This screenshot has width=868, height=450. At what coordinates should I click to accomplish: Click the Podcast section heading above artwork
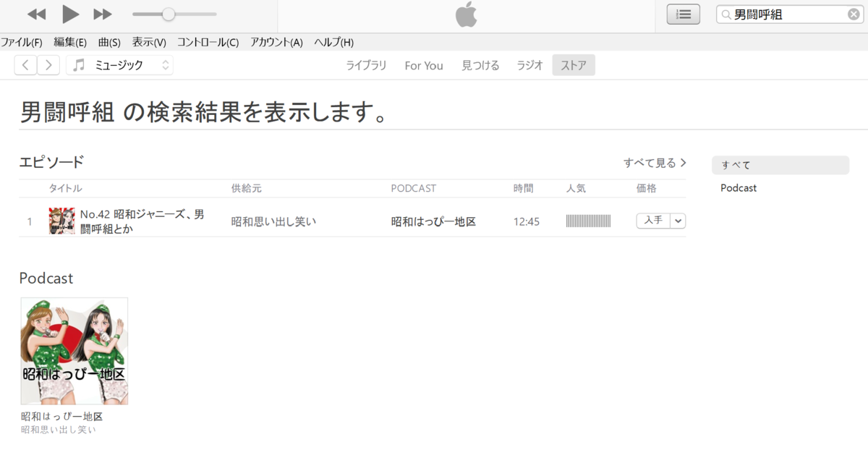46,279
